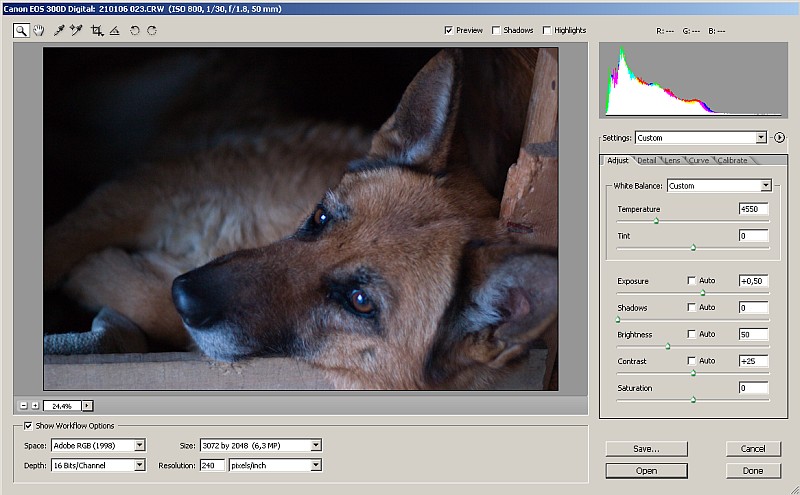Viewport: 800px width, 495px height.
Task: Pick the White Balance eyedropper tool
Action: click(x=59, y=31)
